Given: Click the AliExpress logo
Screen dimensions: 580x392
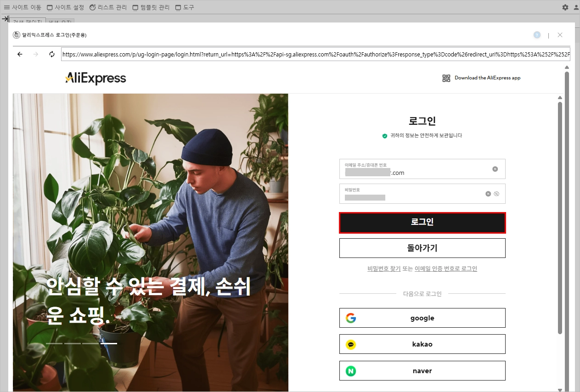Looking at the screenshot, I should click(x=96, y=78).
